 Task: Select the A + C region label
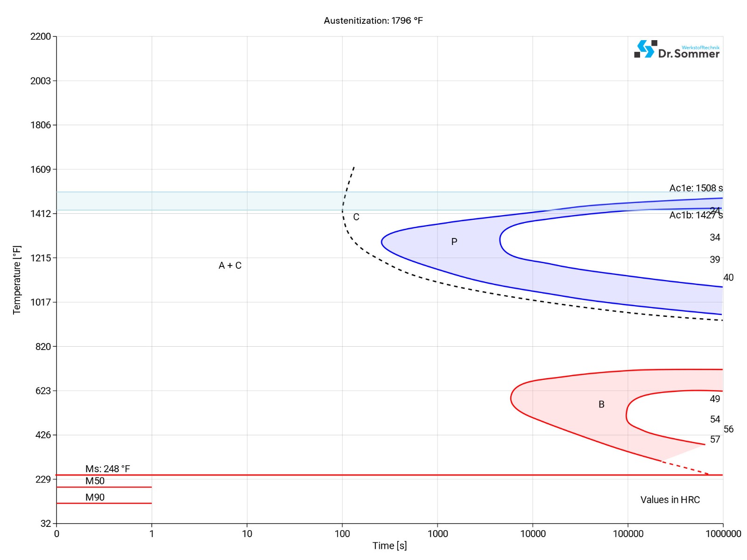point(230,266)
